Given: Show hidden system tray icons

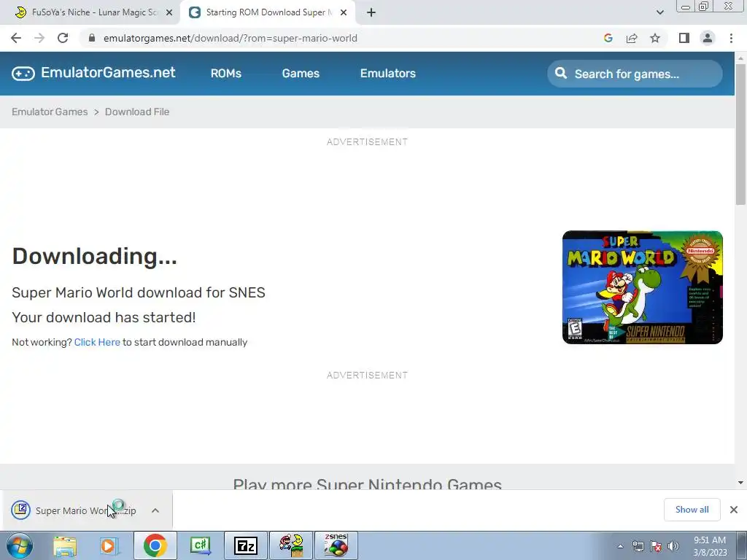Looking at the screenshot, I should [x=620, y=546].
